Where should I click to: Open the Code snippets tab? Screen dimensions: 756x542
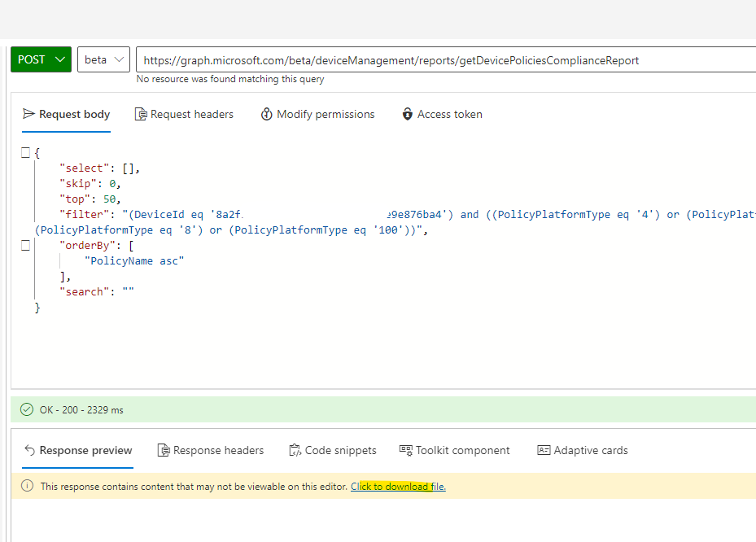333,450
